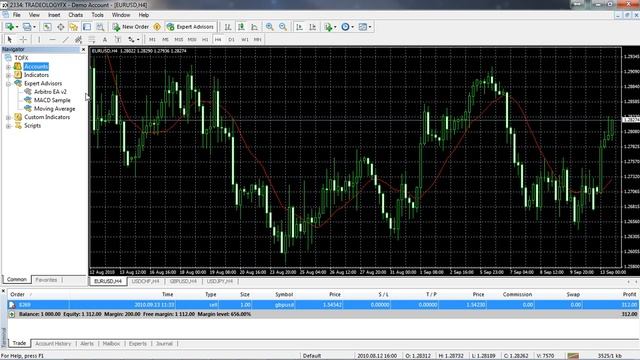Image resolution: width=640 pixels, height=360 pixels.
Task: Select the MACD Sample expert advisor
Action: pos(52,100)
